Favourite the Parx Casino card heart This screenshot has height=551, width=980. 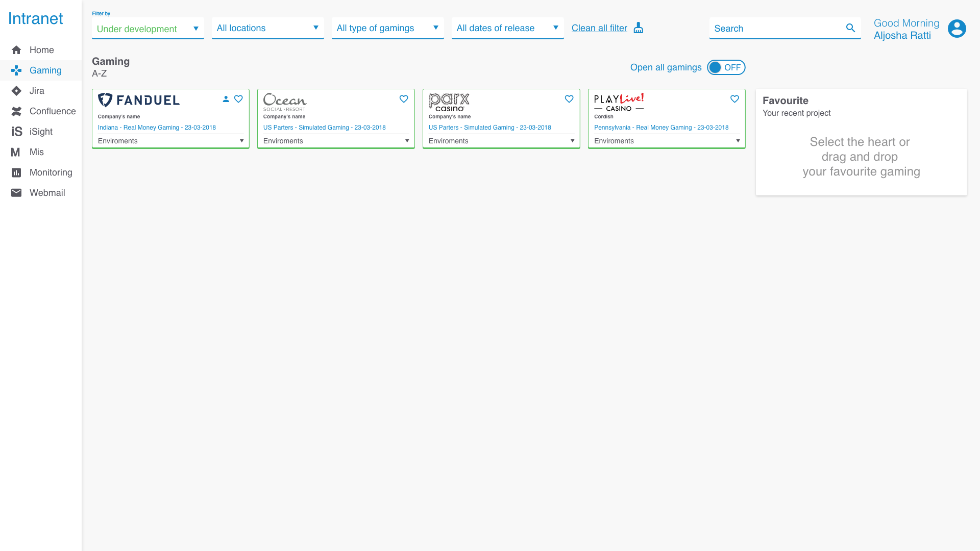[x=569, y=99]
